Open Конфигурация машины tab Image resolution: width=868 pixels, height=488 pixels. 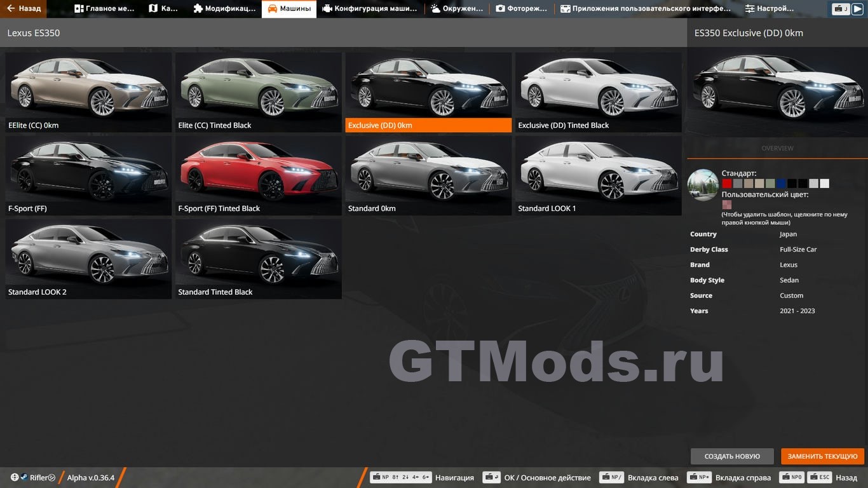click(369, 9)
